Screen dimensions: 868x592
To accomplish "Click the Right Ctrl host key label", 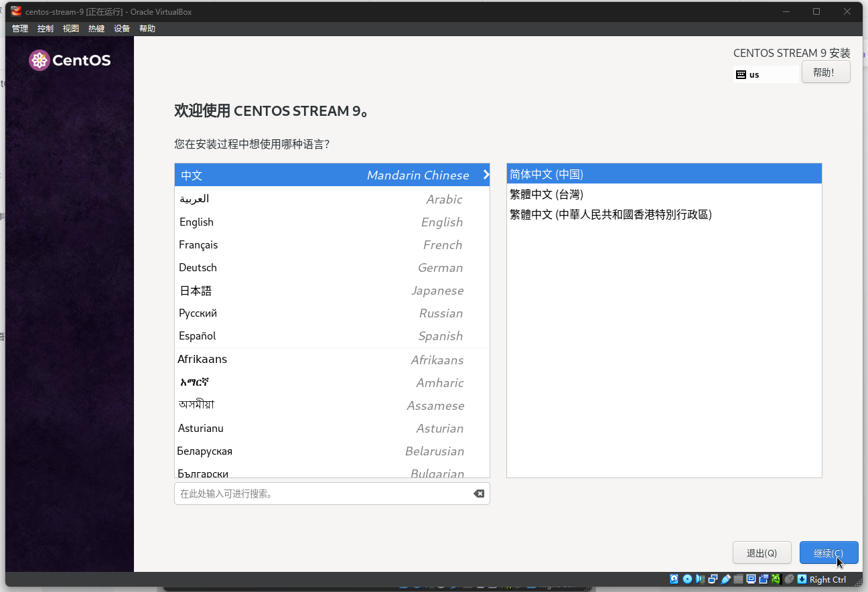I will 828,579.
